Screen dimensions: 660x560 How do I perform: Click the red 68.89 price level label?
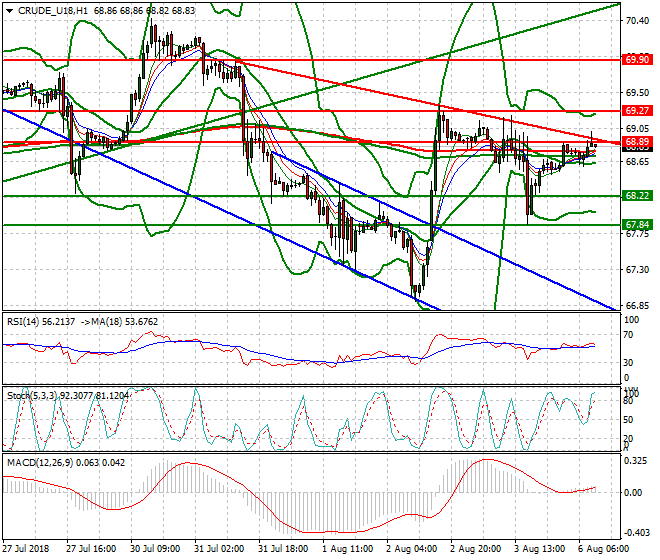(x=637, y=141)
